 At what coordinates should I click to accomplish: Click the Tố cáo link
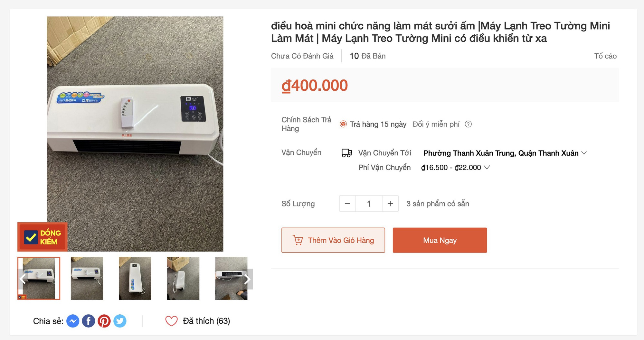pyautogui.click(x=606, y=56)
